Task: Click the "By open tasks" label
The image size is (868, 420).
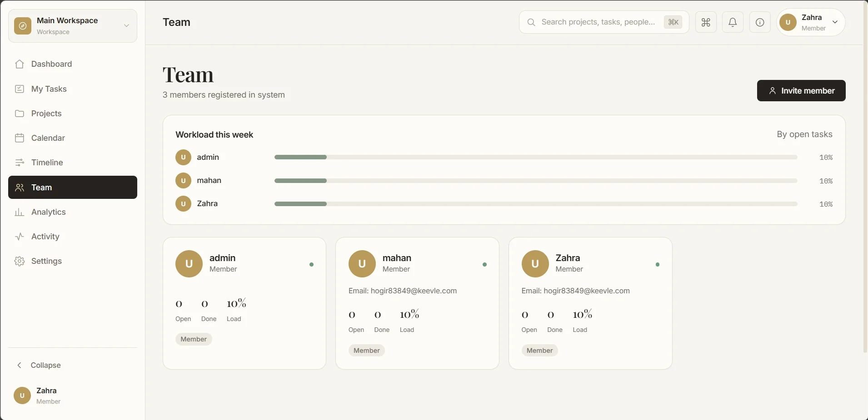Action: coord(804,134)
